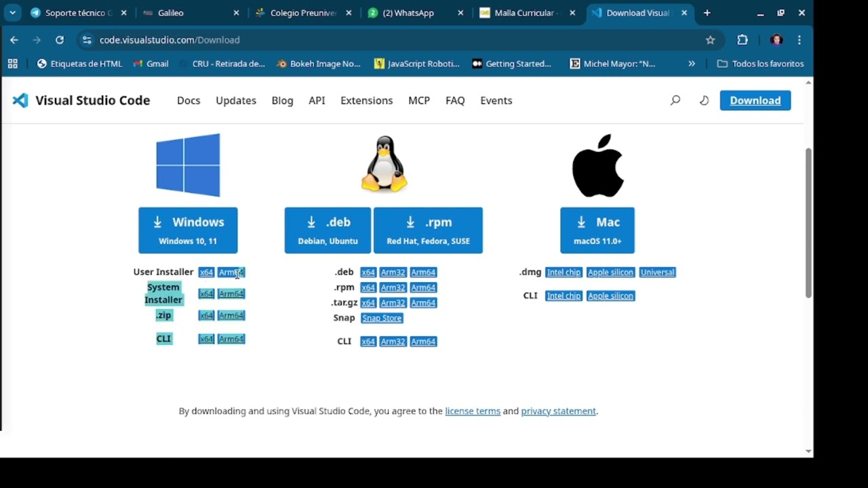Open the Docs navigation item
This screenshot has width=868, height=488.
coord(189,100)
